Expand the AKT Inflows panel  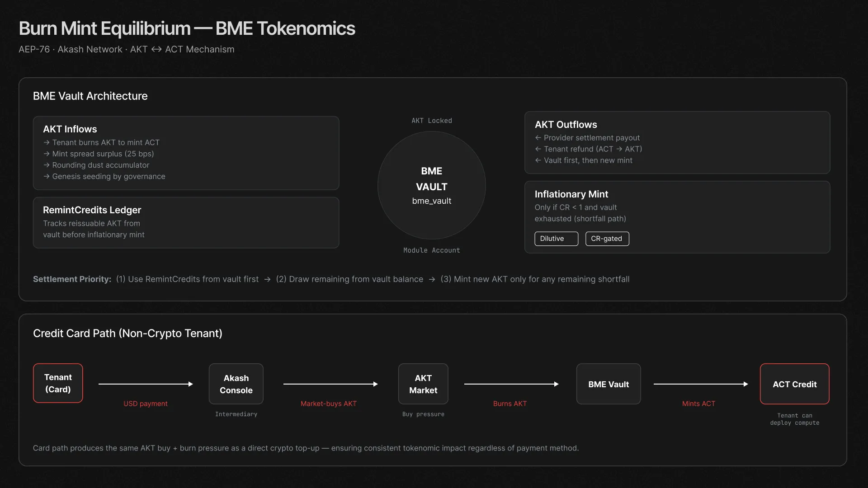pyautogui.click(x=70, y=129)
